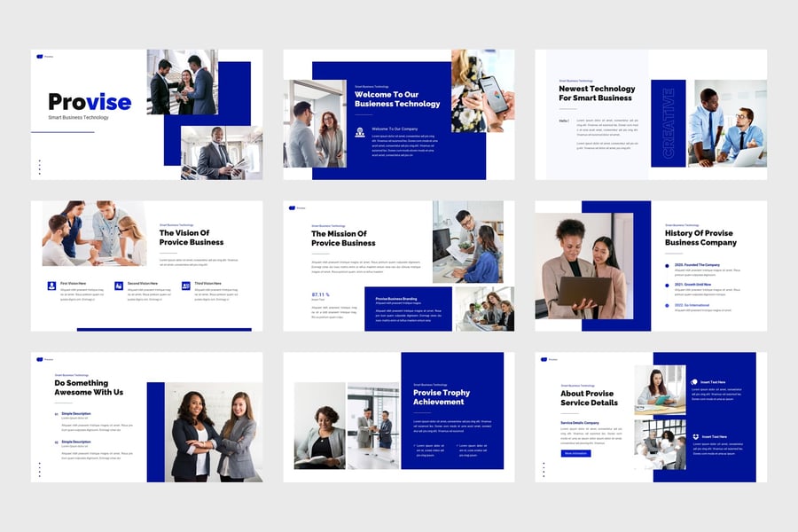Select the Do Something Awesome With Us heading
This screenshot has height=532, width=798.
point(89,387)
